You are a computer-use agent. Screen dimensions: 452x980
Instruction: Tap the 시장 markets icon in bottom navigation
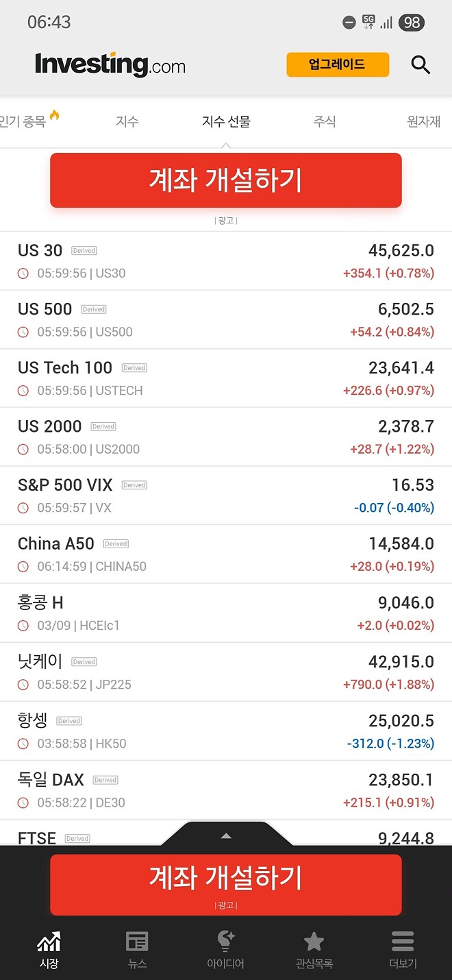click(x=49, y=949)
